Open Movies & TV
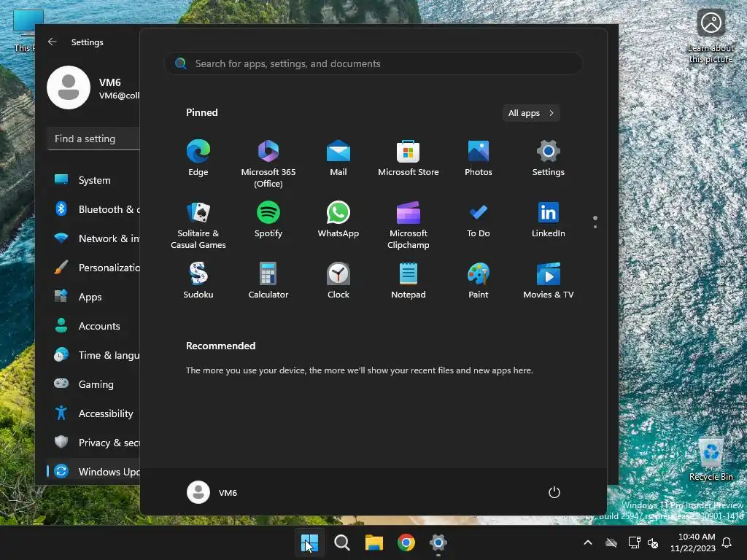Screen dimensions: 747x560 pos(549,281)
